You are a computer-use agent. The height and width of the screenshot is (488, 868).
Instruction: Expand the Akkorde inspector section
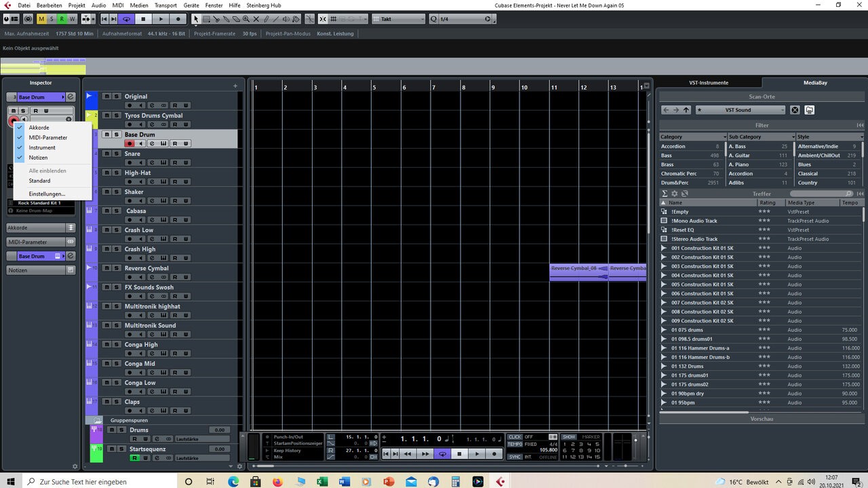[41, 228]
